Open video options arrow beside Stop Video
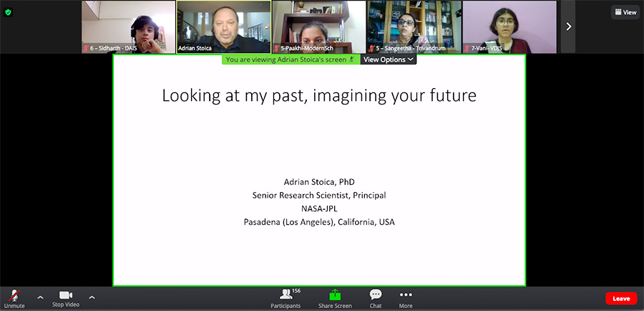This screenshot has width=644, height=311. click(x=92, y=297)
